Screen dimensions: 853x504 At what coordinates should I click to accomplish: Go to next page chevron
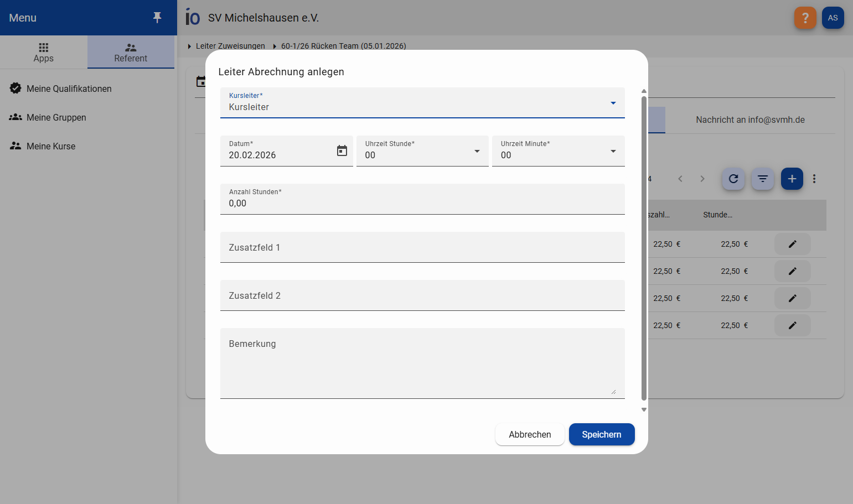point(702,179)
